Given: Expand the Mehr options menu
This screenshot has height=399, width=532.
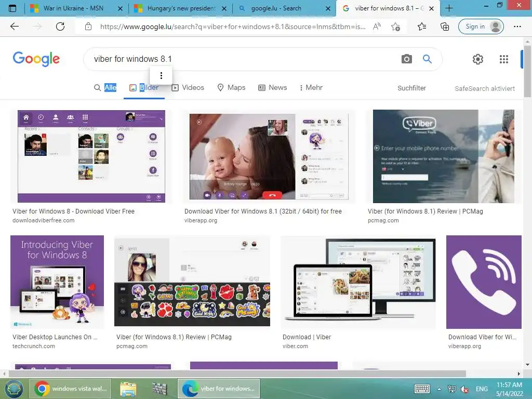Looking at the screenshot, I should (311, 87).
